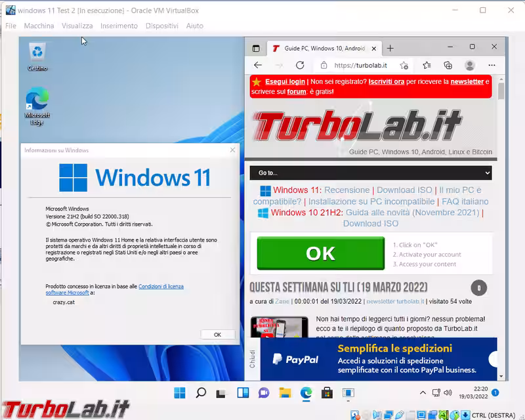
Task: Select the winver app taskbar icon
Action: (x=348, y=393)
